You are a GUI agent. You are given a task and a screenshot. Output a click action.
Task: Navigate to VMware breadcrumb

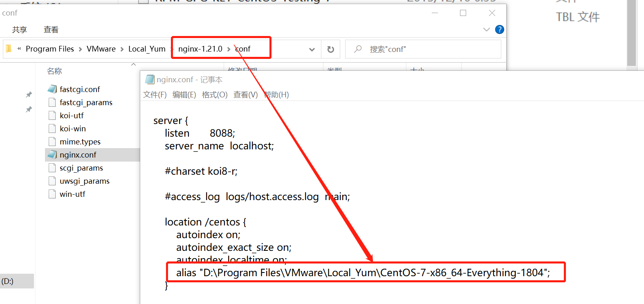(x=101, y=49)
